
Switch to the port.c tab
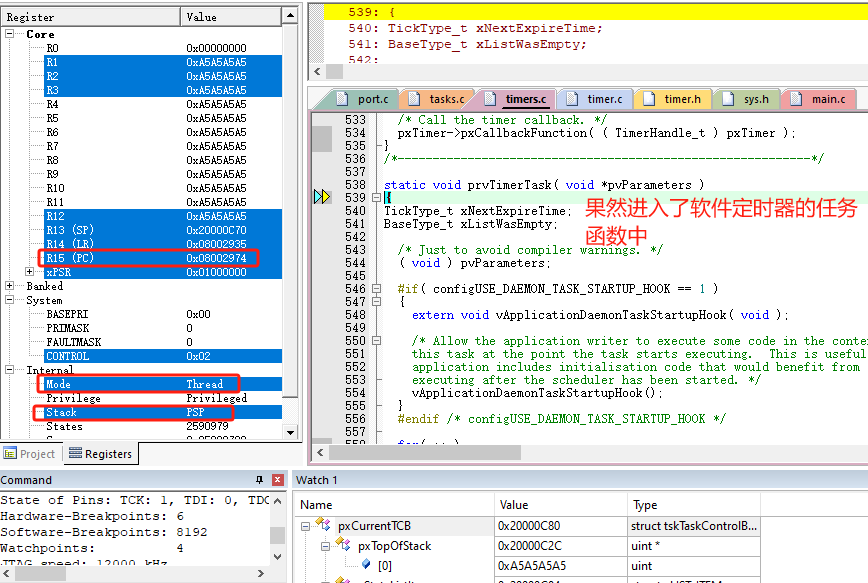click(365, 99)
